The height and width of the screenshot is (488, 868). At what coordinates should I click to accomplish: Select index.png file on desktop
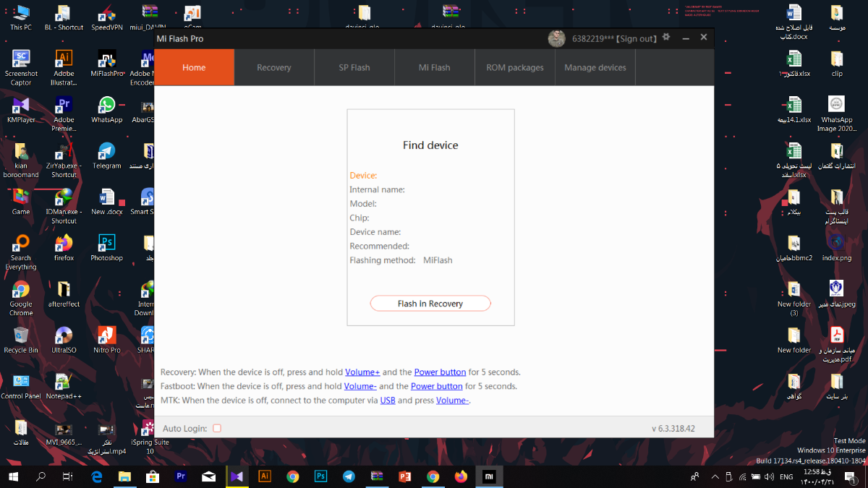pyautogui.click(x=837, y=247)
